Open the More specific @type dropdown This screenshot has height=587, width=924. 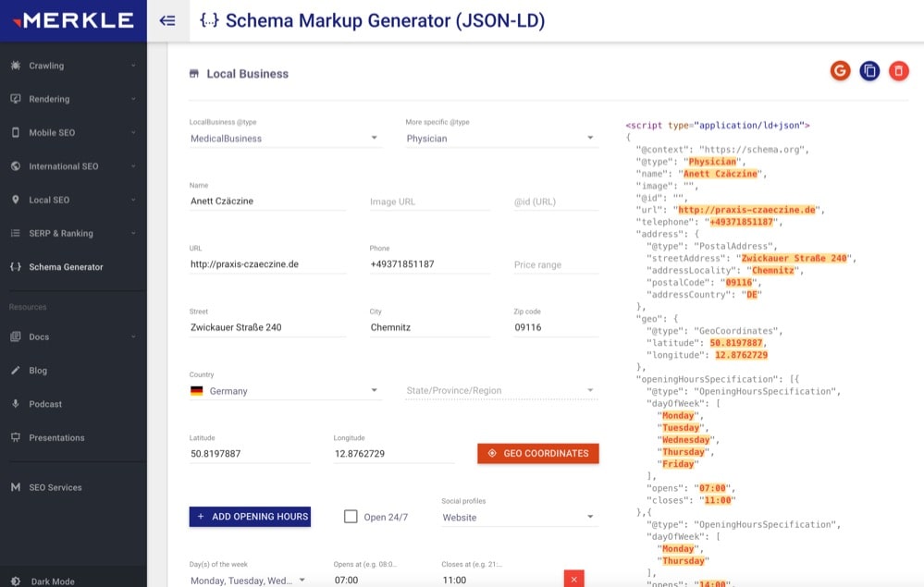point(501,139)
